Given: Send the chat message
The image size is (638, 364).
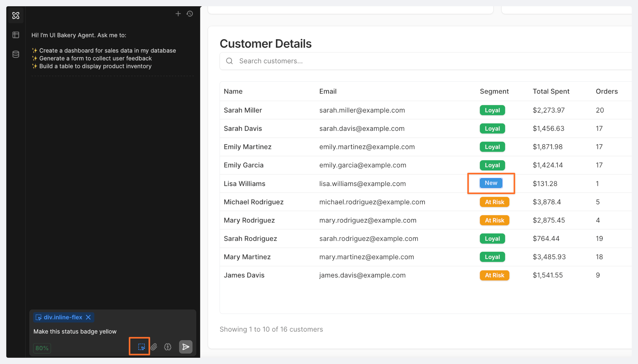Looking at the screenshot, I should point(186,347).
